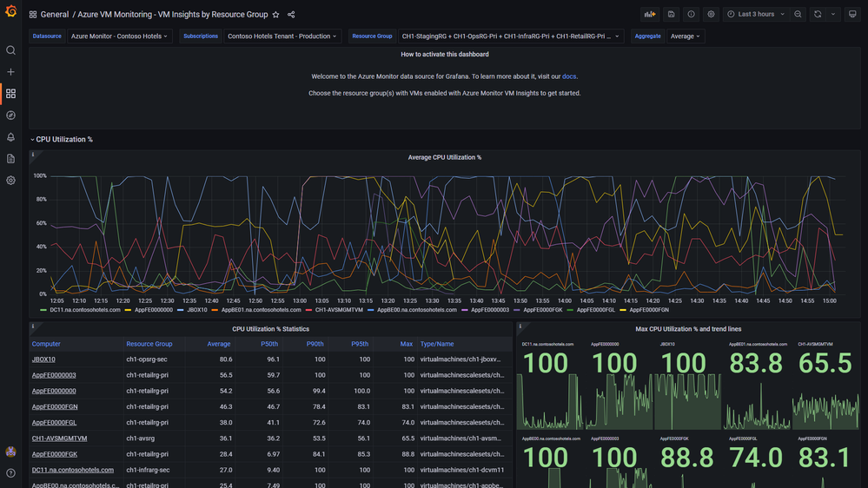Click JBOX10 stat tile showing 100
The height and width of the screenshot is (488, 868).
[687, 385]
